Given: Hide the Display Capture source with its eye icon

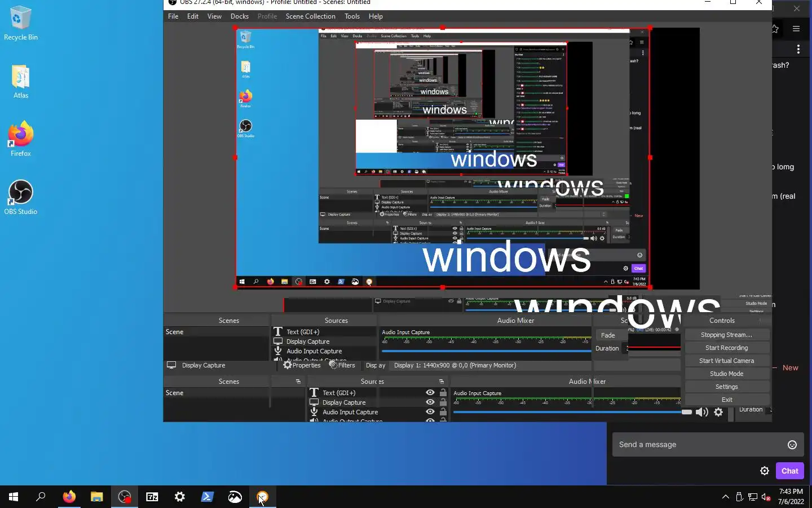Looking at the screenshot, I should pyautogui.click(x=430, y=402).
